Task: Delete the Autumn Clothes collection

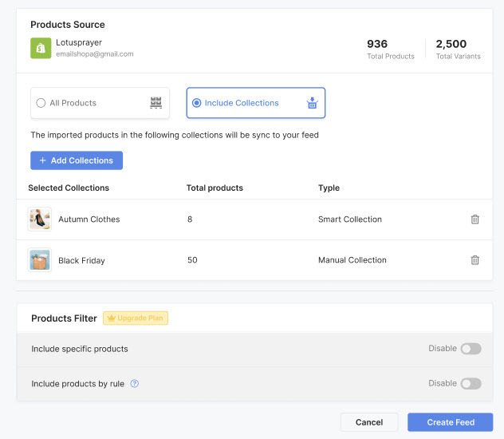Action: click(x=474, y=219)
